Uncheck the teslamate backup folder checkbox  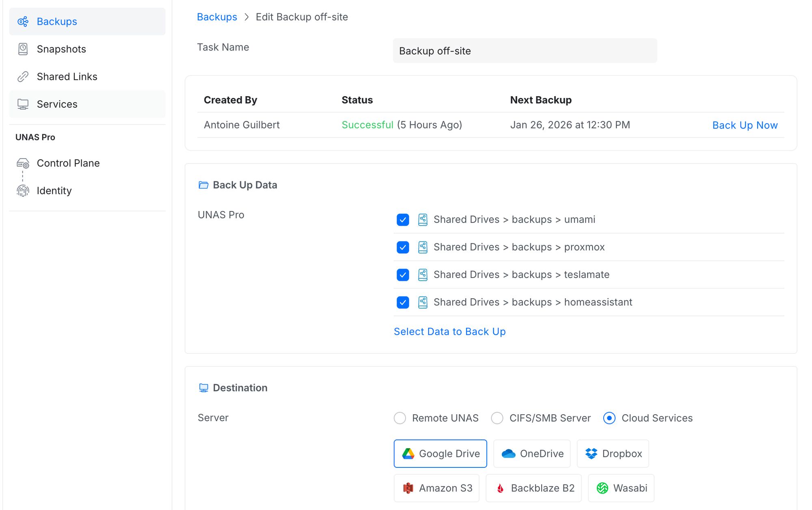click(403, 275)
